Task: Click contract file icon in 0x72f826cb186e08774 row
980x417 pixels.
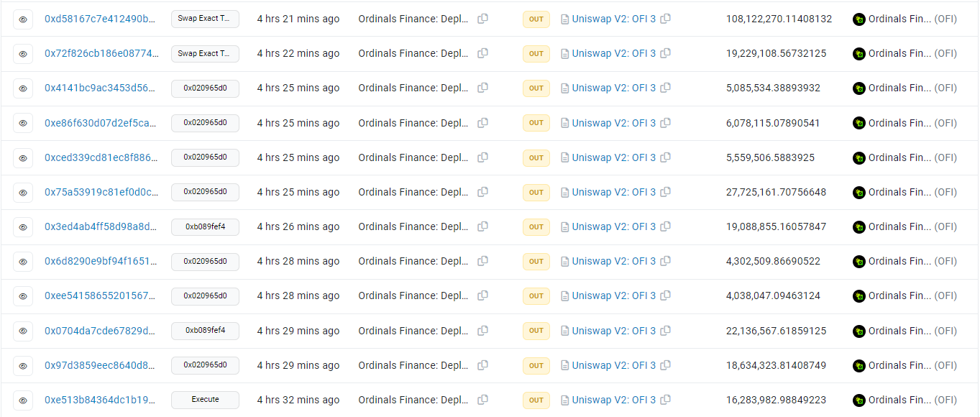Action: coord(565,53)
